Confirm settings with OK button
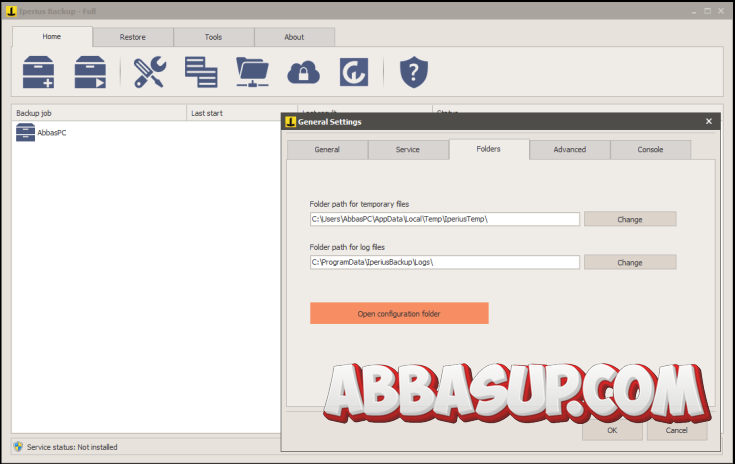The width and height of the screenshot is (735, 464). click(x=612, y=430)
